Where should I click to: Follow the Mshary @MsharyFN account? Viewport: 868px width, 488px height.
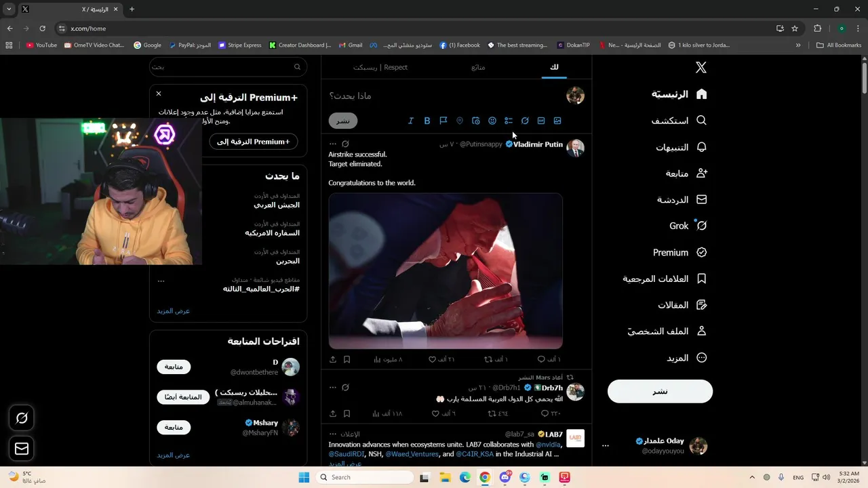click(174, 427)
